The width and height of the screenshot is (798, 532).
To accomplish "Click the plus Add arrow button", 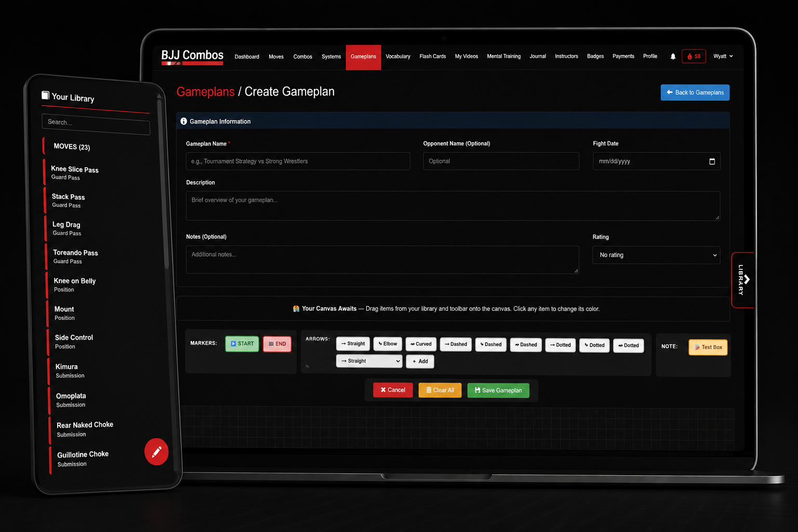I will click(x=420, y=361).
